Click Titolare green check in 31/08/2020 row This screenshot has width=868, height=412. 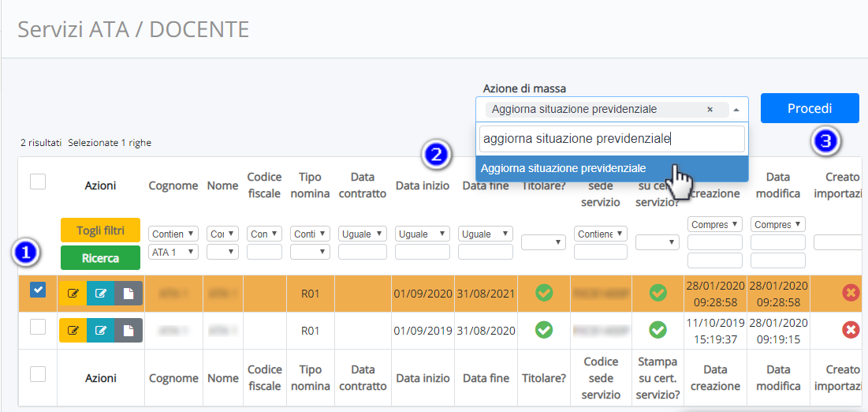[x=544, y=330]
